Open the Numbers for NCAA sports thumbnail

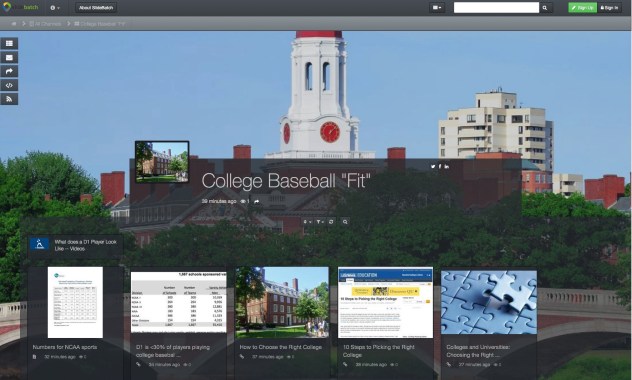pos(75,302)
